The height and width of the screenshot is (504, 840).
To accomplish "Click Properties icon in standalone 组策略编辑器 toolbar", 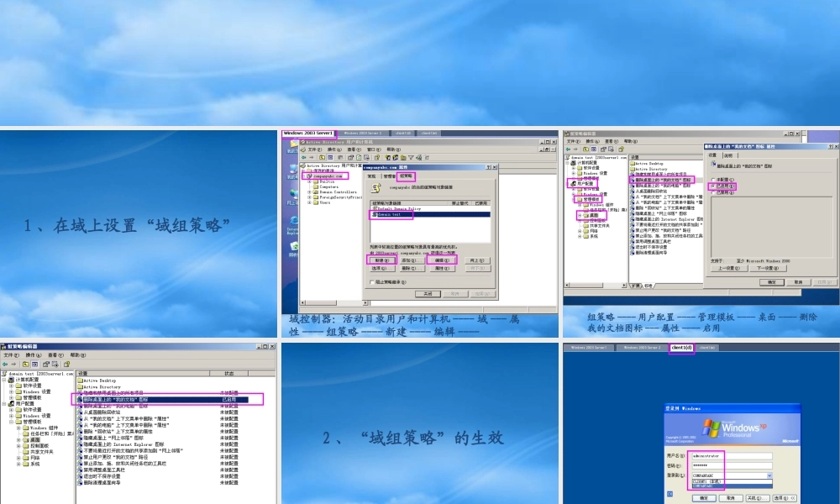I will click(x=46, y=365).
